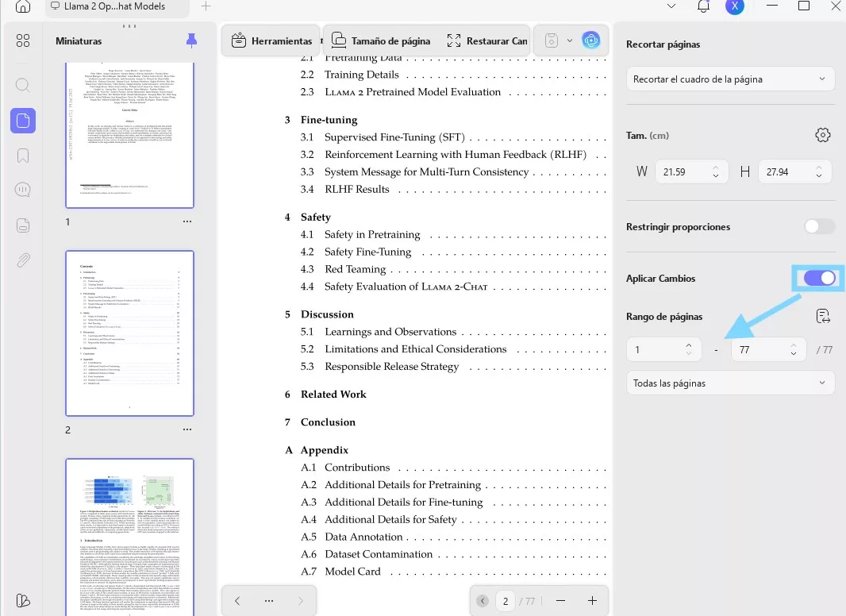Increase the page range start value
The height and width of the screenshot is (616, 846).
click(x=688, y=345)
